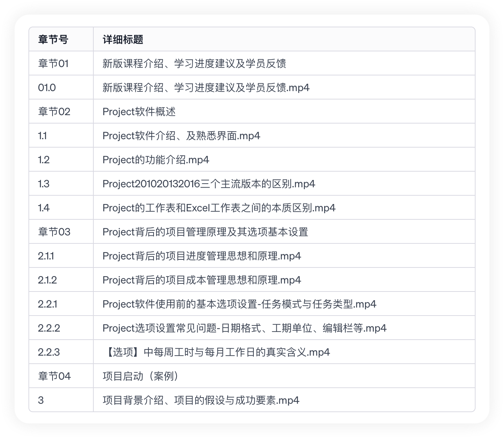
Task: Click chapter number 1.3
Action: pyautogui.click(x=44, y=184)
